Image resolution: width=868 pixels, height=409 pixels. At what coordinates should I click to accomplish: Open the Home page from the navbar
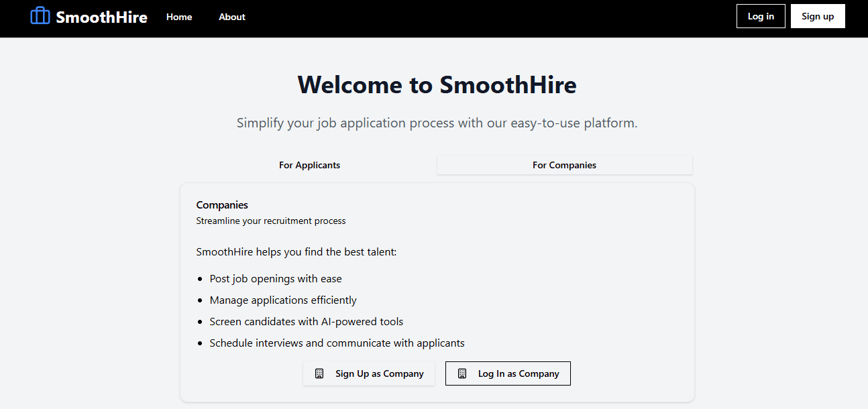(x=178, y=17)
